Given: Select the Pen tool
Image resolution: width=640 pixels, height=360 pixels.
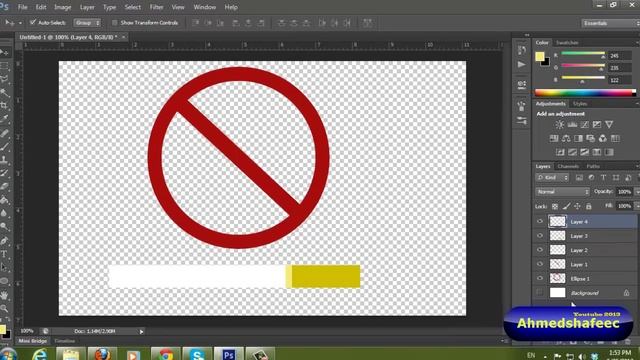Looking at the screenshot, I should (4, 240).
